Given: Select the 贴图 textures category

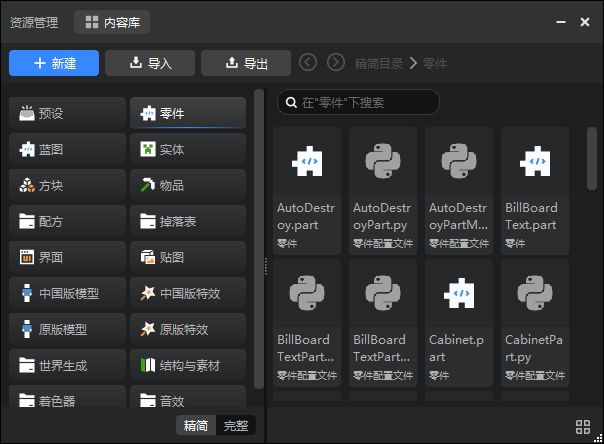Looking at the screenshot, I should [x=188, y=257].
